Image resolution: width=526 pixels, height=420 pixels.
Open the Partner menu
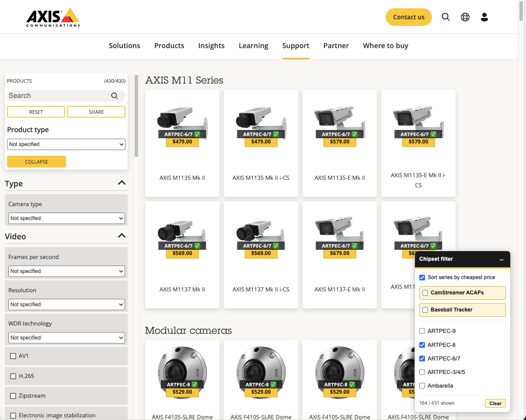coord(336,45)
